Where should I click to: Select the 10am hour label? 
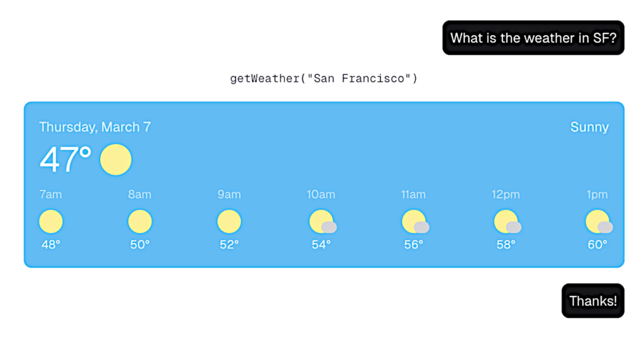point(321,195)
